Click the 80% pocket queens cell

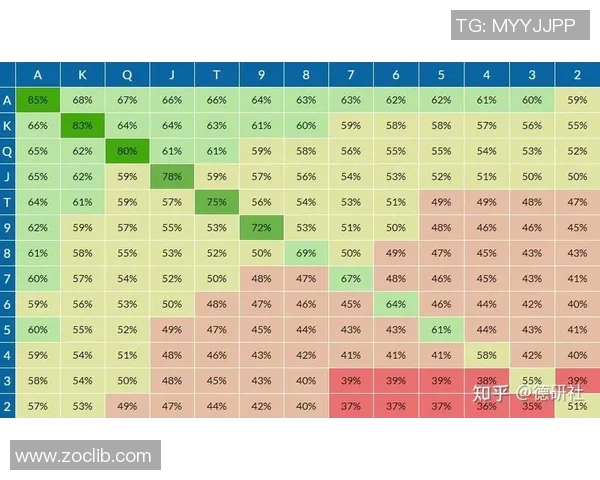[127, 151]
